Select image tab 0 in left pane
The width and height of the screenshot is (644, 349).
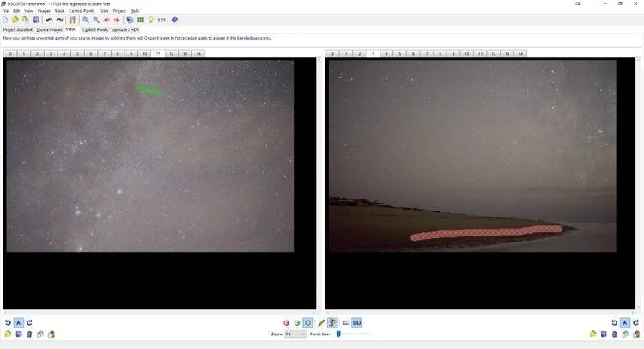pos(10,53)
